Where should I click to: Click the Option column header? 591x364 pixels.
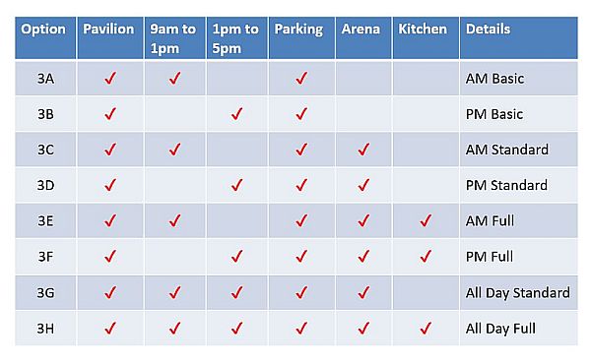click(45, 37)
